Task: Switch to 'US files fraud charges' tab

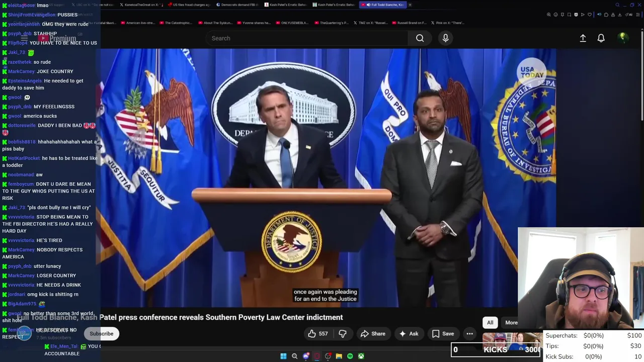Action: tap(189, 5)
